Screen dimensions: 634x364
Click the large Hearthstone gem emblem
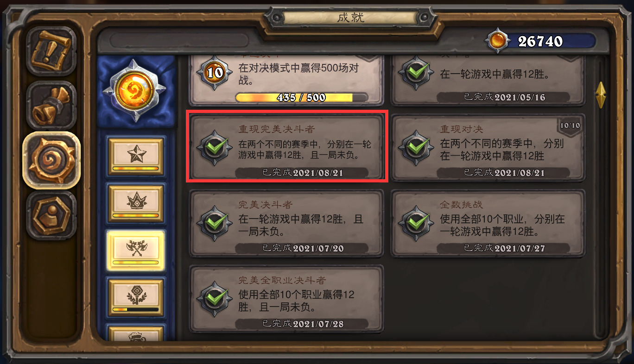pos(135,90)
